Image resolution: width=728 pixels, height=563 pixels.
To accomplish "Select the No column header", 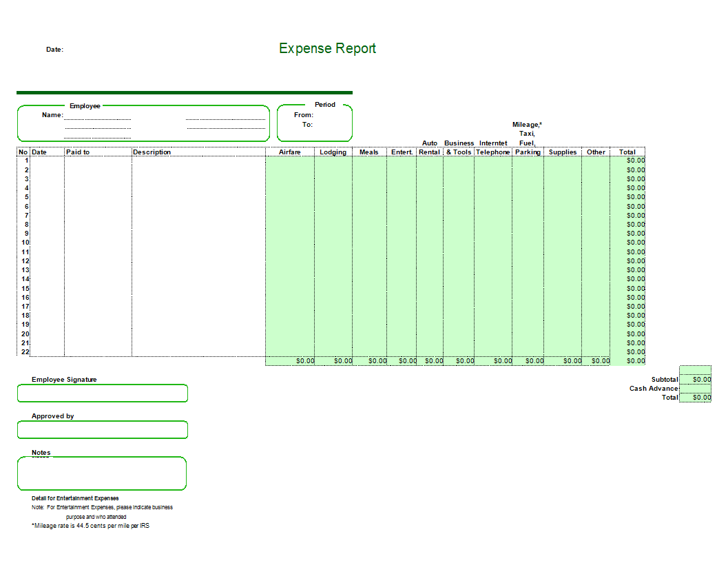I will (23, 152).
